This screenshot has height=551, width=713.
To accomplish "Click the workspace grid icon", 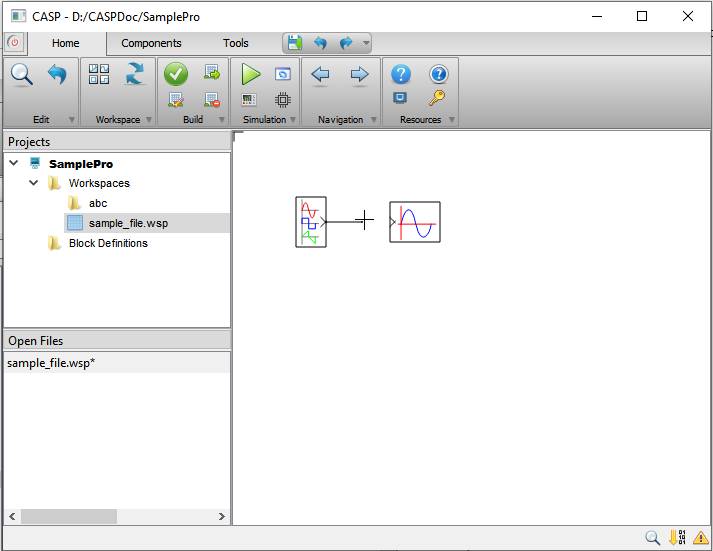I will pos(99,74).
